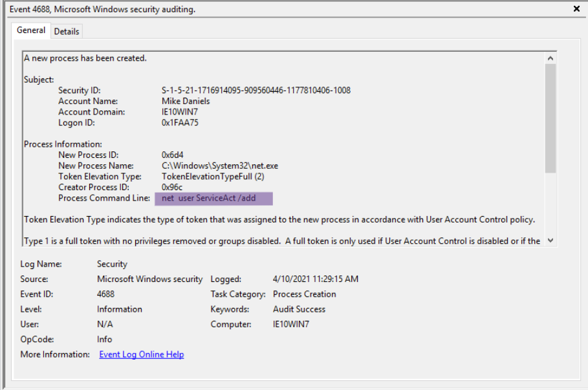Click the Task Category value Process Creation
The image size is (588, 390).
pyautogui.click(x=305, y=294)
